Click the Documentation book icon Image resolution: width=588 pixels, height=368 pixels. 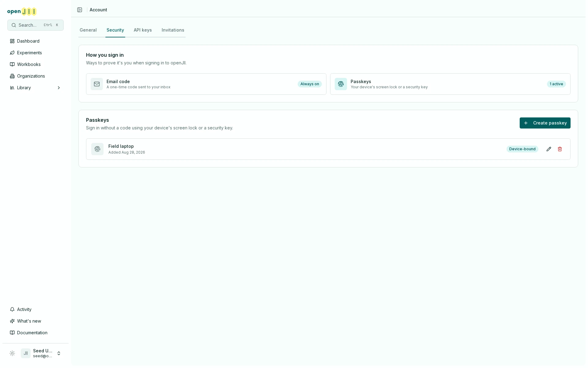coord(12,333)
